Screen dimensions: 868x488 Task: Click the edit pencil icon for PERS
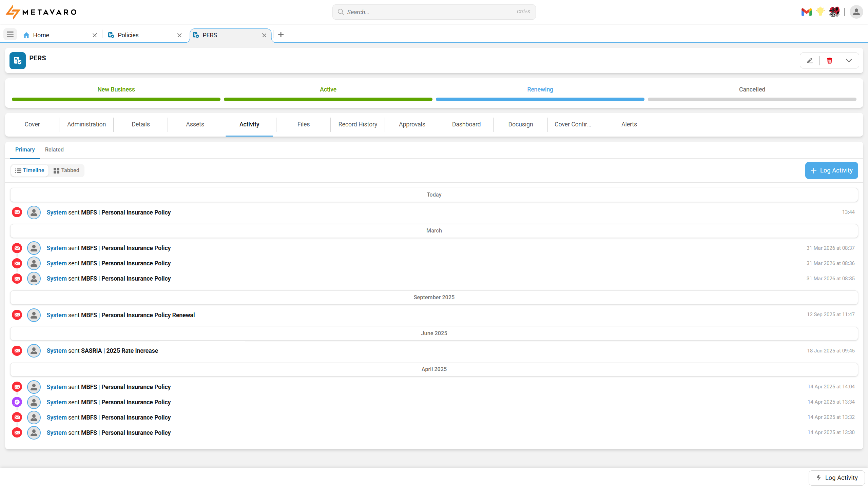click(x=810, y=61)
